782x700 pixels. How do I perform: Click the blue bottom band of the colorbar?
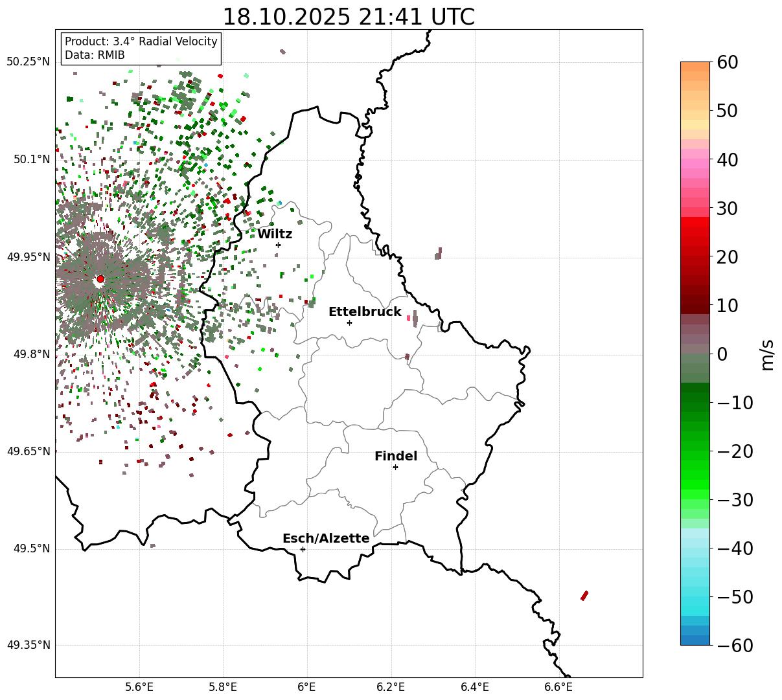pyautogui.click(x=695, y=640)
